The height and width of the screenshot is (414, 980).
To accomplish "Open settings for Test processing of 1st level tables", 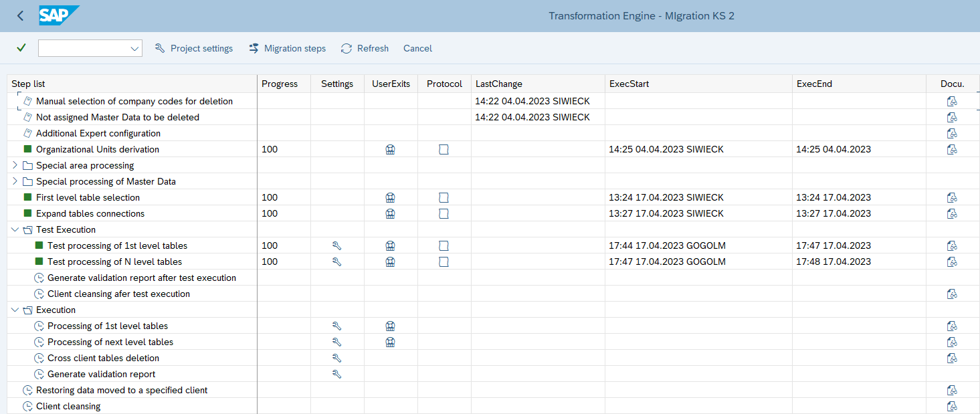I will click(x=337, y=246).
